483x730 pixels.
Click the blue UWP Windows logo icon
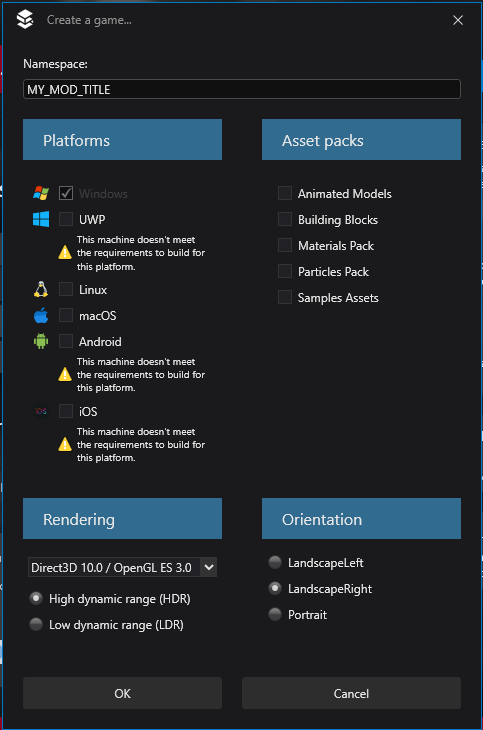click(41, 219)
